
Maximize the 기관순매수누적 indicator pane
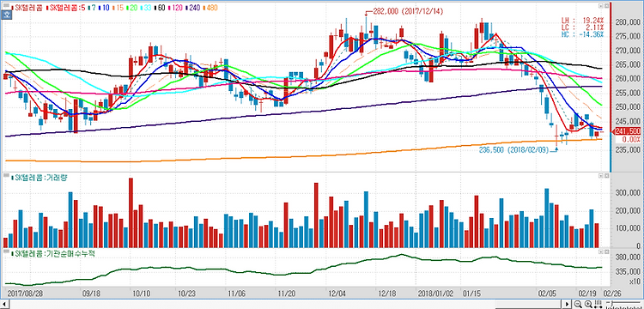pos(601,251)
